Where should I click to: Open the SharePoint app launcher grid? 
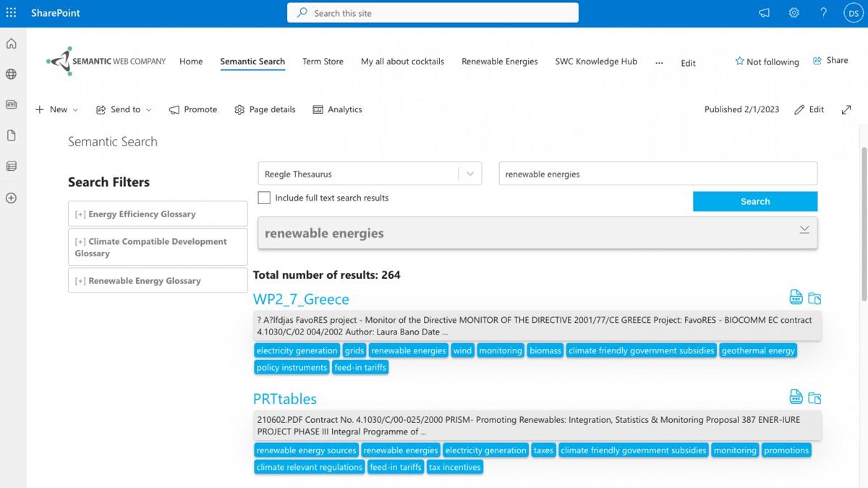(11, 13)
